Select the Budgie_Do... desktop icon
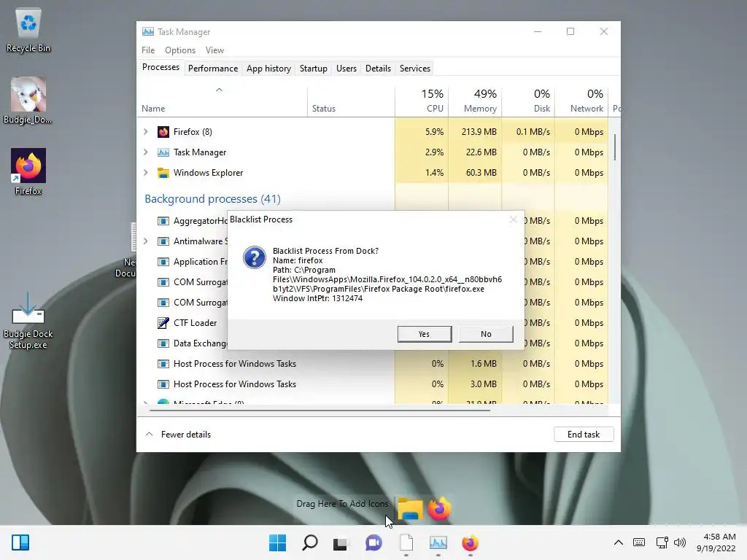Image resolution: width=747 pixels, height=560 pixels. pyautogui.click(x=28, y=101)
